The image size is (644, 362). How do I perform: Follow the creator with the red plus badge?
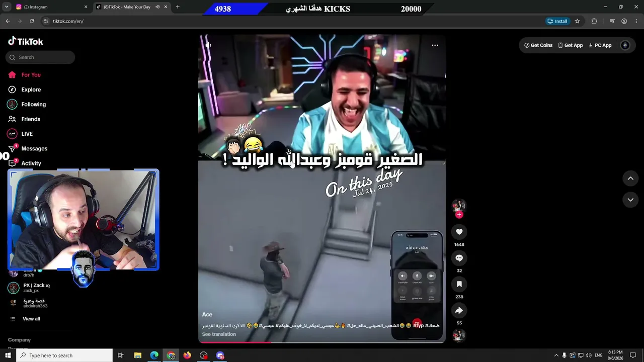coord(459,215)
